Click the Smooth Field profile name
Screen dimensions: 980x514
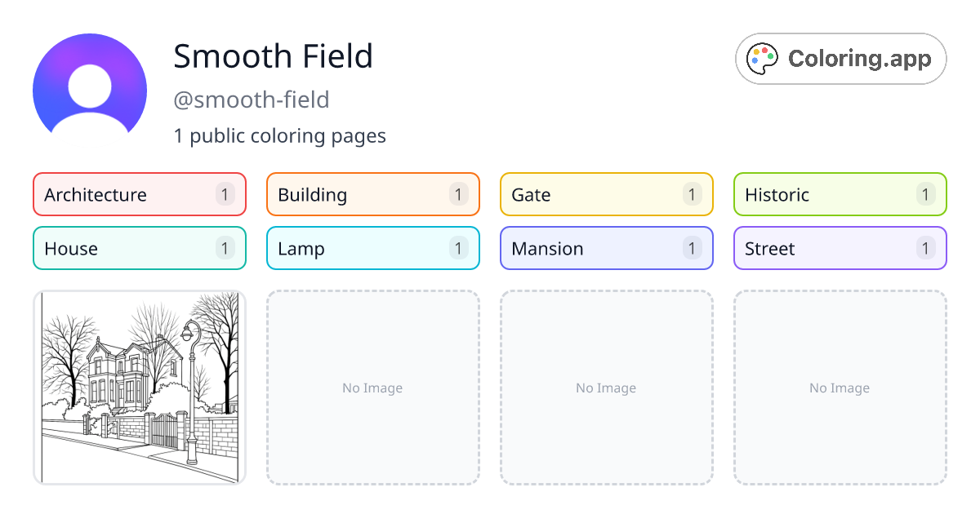(273, 55)
